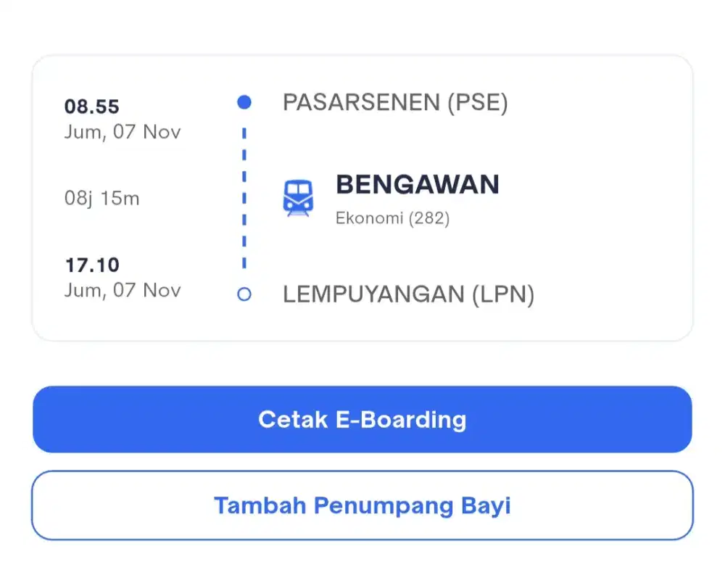Select the 08.55 departure time

tap(91, 107)
